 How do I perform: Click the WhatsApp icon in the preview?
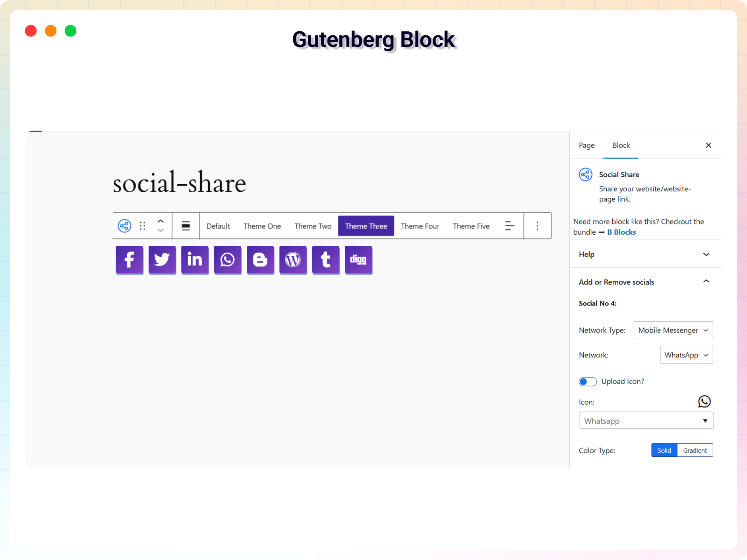tap(227, 260)
